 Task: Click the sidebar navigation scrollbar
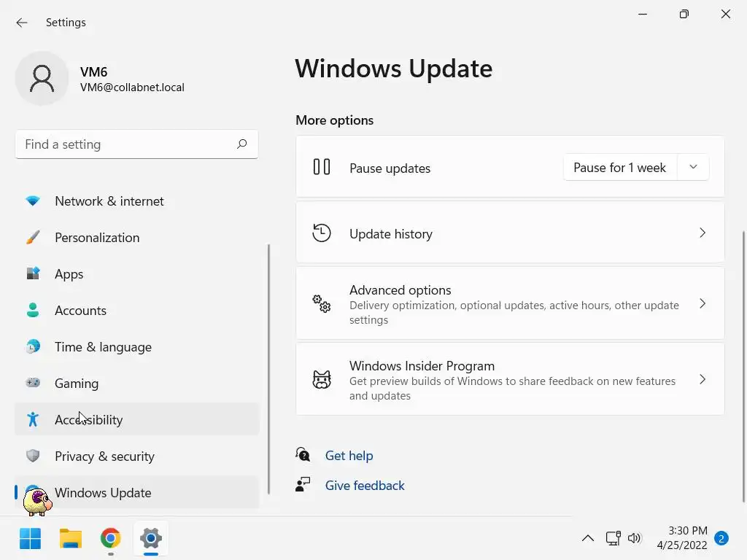point(268,369)
